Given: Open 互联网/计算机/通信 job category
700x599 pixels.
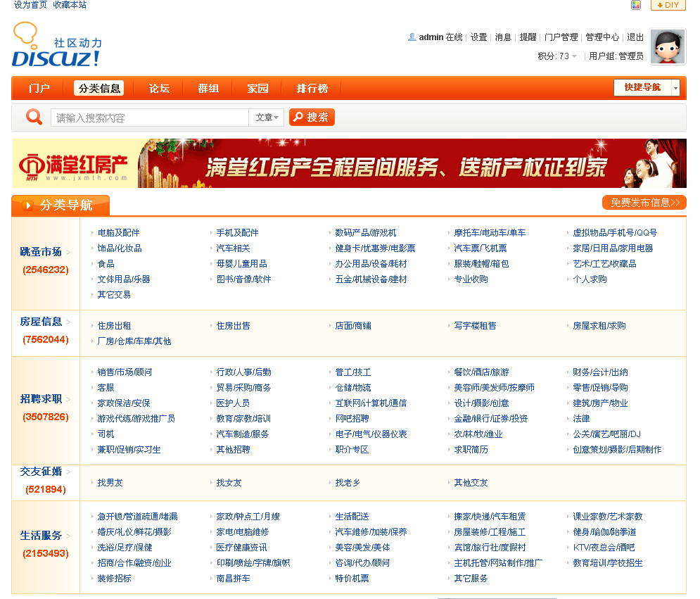Looking at the screenshot, I should [x=371, y=403].
